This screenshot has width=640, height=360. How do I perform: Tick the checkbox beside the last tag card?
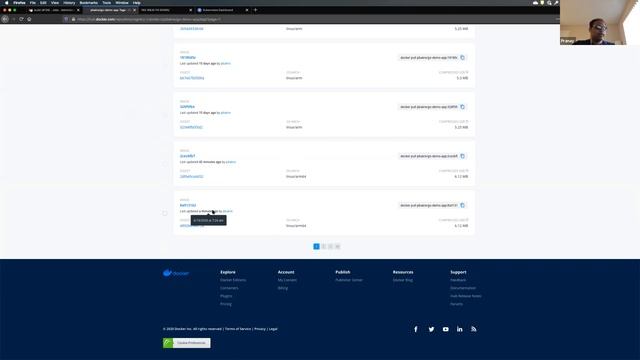click(165, 213)
